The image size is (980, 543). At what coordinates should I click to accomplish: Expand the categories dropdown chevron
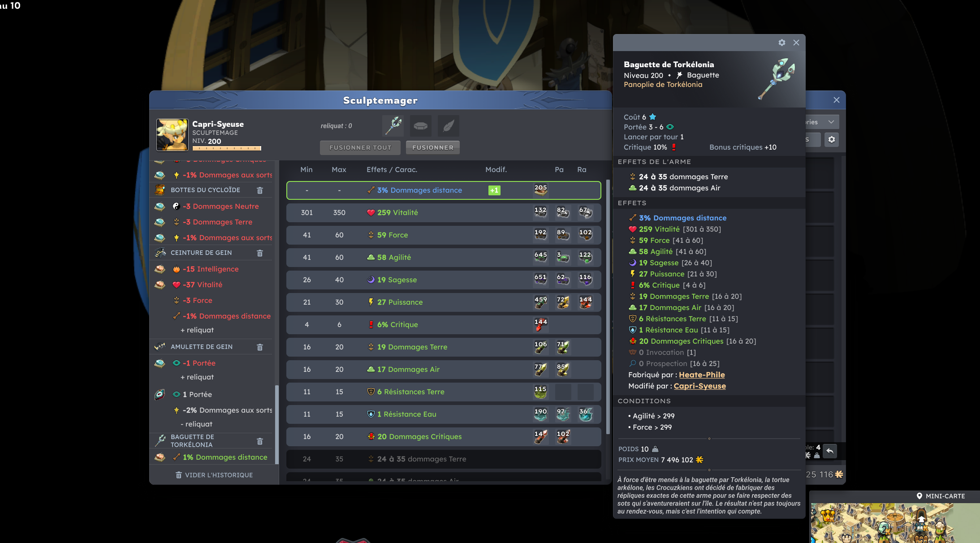tap(831, 122)
